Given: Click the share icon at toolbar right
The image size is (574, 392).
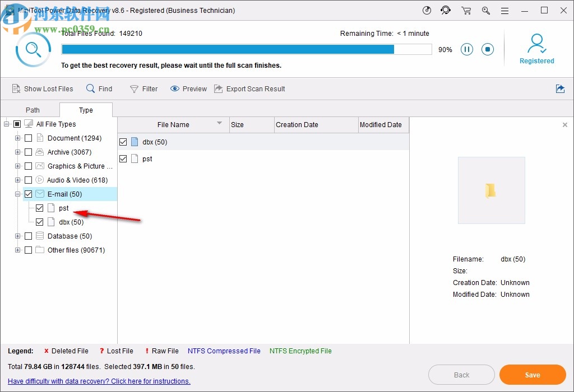Looking at the screenshot, I should [x=560, y=89].
